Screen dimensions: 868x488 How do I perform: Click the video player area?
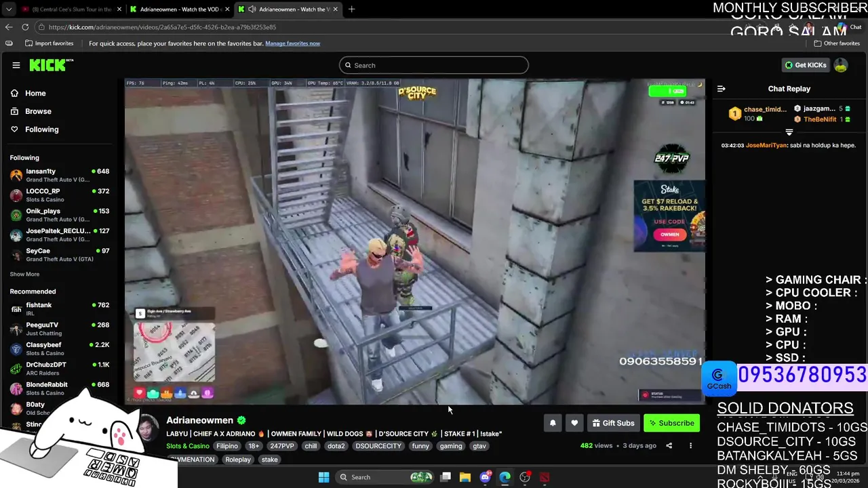(x=414, y=241)
